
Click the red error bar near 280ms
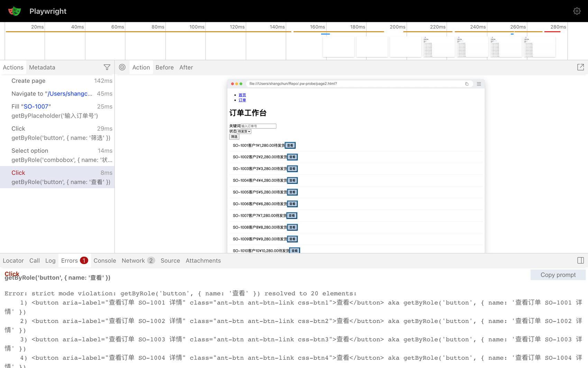click(x=552, y=32)
